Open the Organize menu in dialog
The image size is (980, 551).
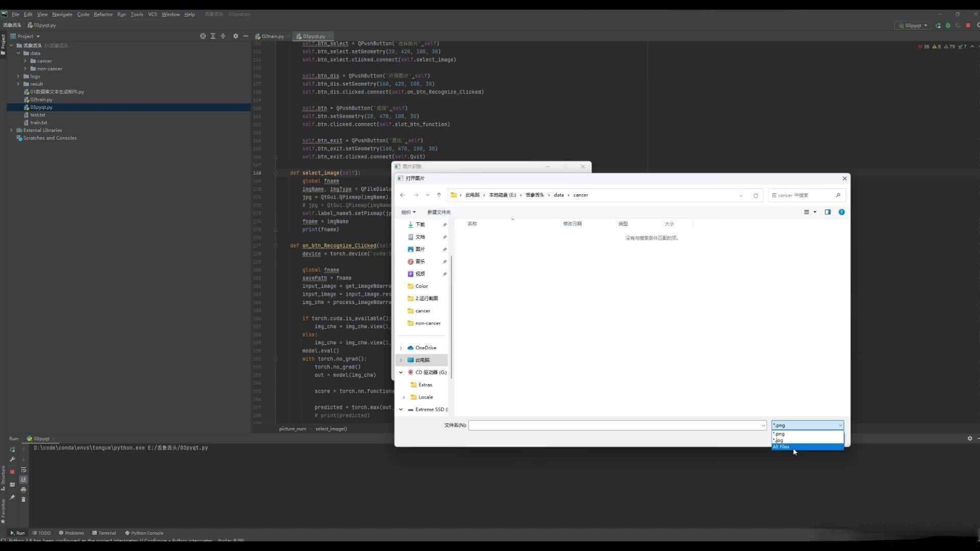click(x=408, y=212)
